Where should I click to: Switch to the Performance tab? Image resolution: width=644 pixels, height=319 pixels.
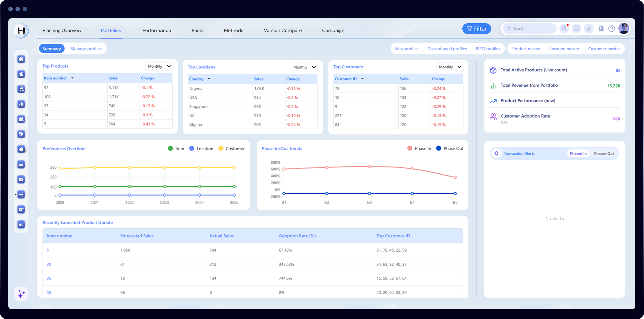(x=156, y=30)
